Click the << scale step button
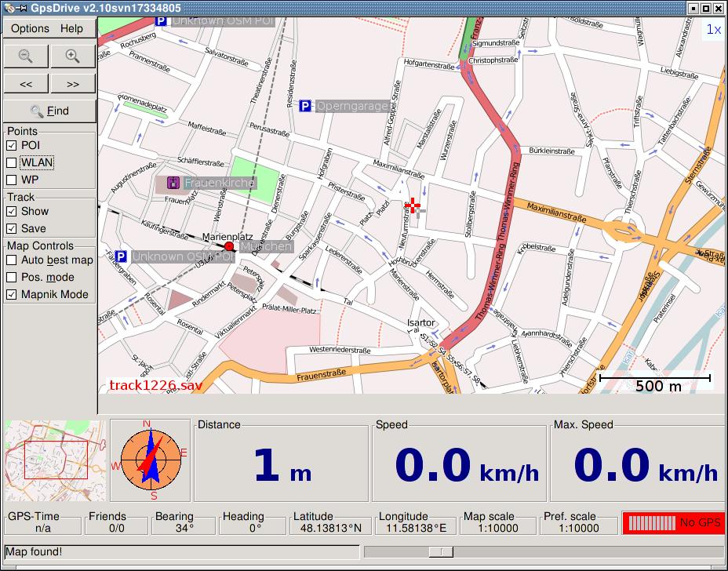This screenshot has width=728, height=571. coord(26,83)
